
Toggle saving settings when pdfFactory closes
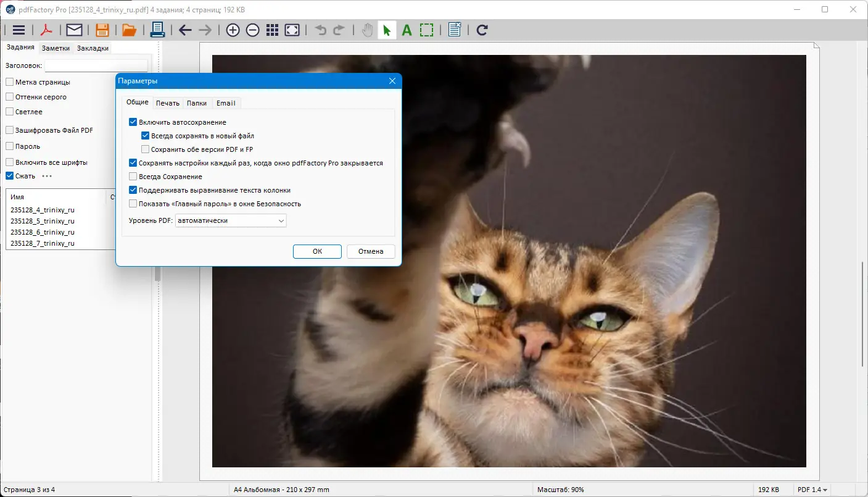(133, 163)
